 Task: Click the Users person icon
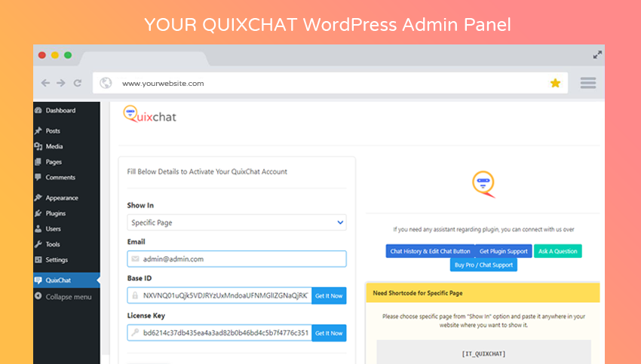[38, 229]
